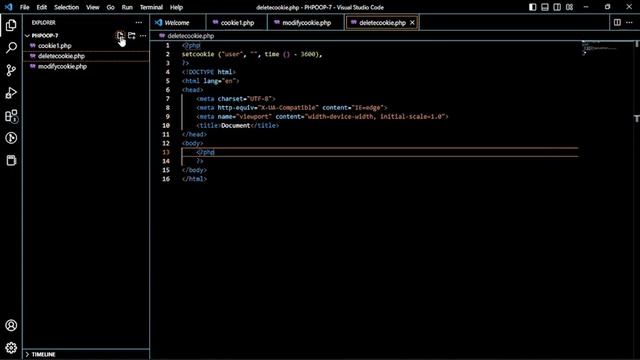Viewport: 640px width, 360px height.
Task: Open the Selection menu
Action: [67, 7]
